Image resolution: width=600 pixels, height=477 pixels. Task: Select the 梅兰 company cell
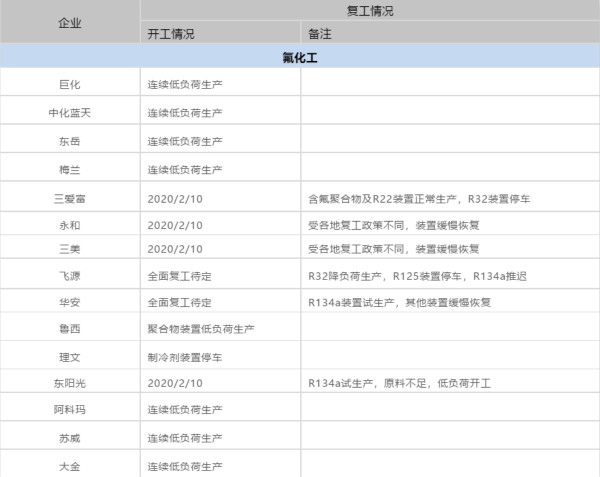coord(70,169)
